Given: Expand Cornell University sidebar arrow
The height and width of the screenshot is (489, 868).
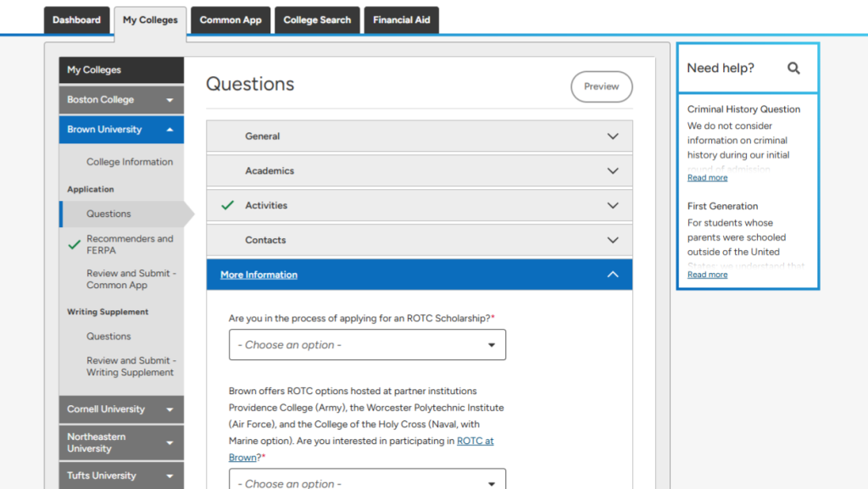Looking at the screenshot, I should click(x=170, y=409).
